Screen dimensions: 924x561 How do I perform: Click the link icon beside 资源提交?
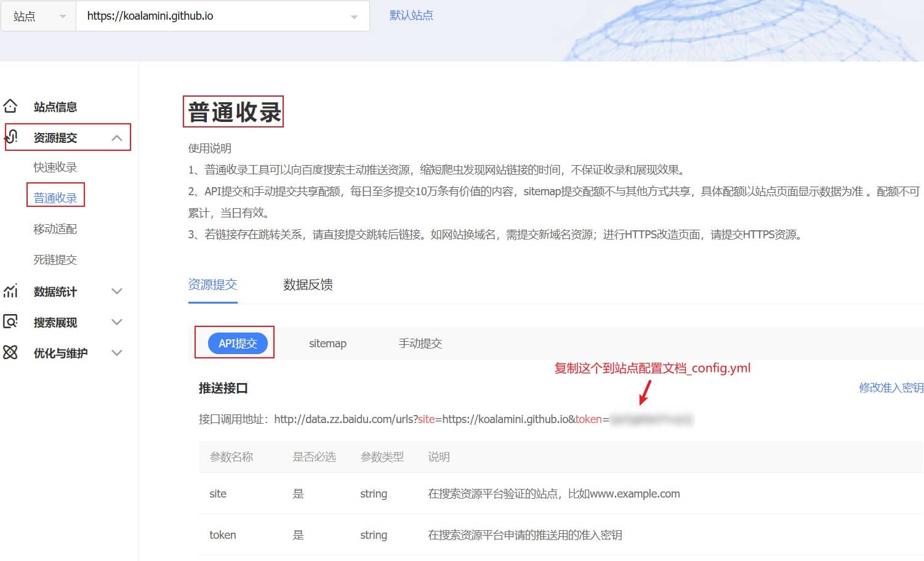point(11,137)
